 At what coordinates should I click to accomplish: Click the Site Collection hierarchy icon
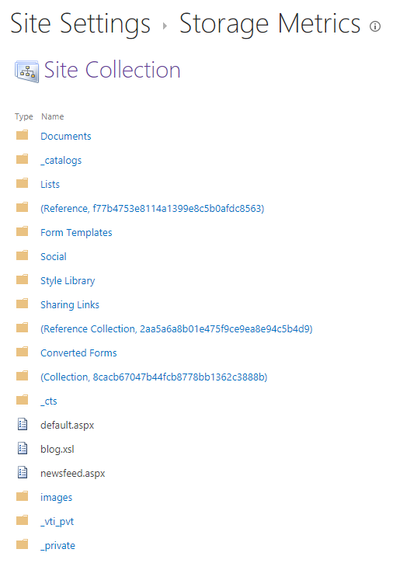point(27,71)
